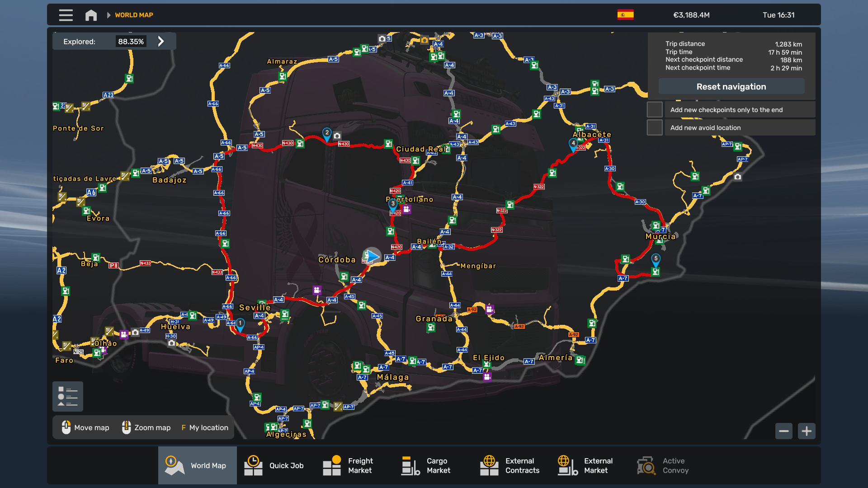Click checkpoint marker 4 near Albacete
The width and height of the screenshot is (868, 488).
point(573,144)
